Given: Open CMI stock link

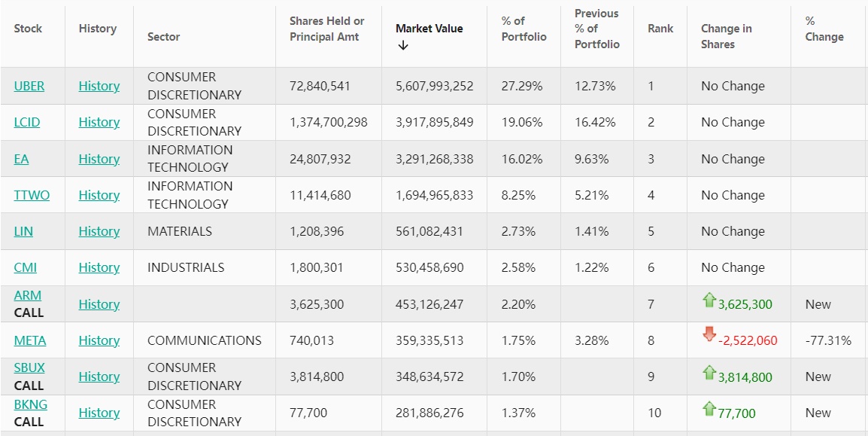Looking at the screenshot, I should [x=25, y=267].
